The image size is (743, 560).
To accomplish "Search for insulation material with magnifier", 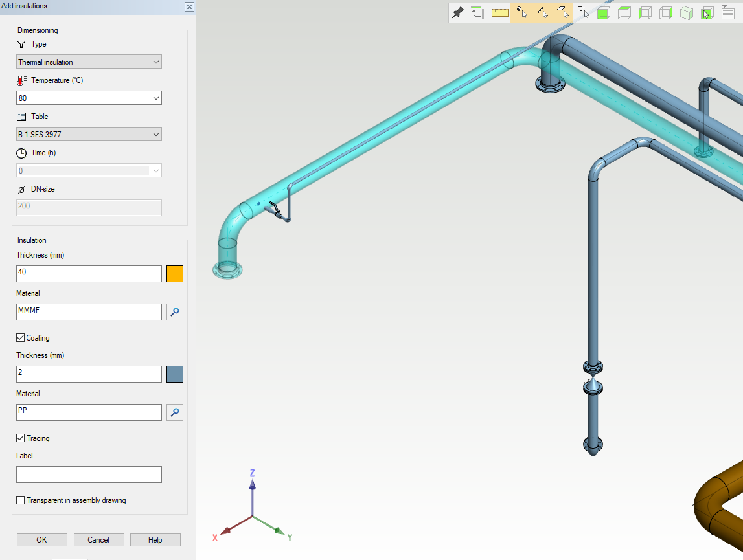I will coord(175,312).
